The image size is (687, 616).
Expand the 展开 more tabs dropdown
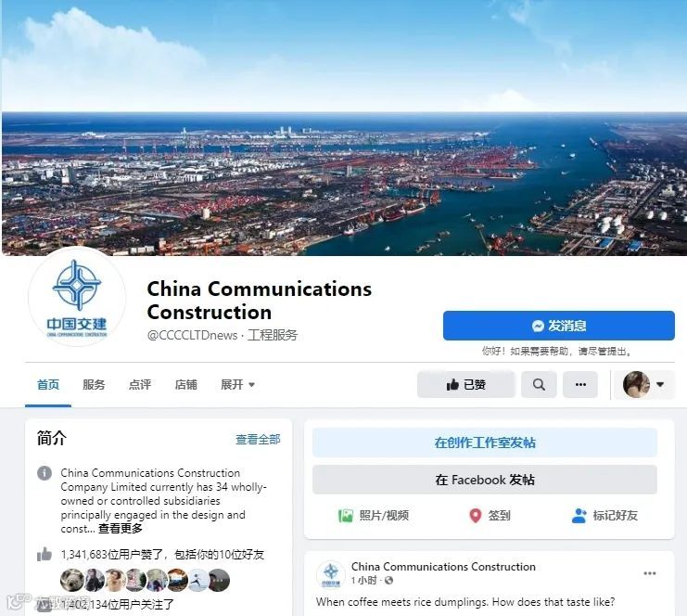tap(238, 384)
